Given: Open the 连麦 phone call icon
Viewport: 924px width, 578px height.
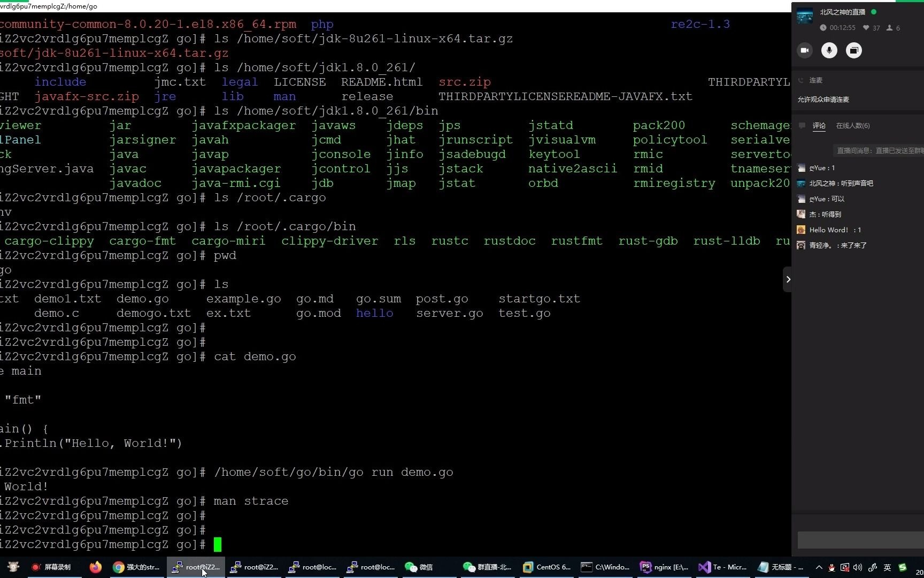Looking at the screenshot, I should click(801, 80).
